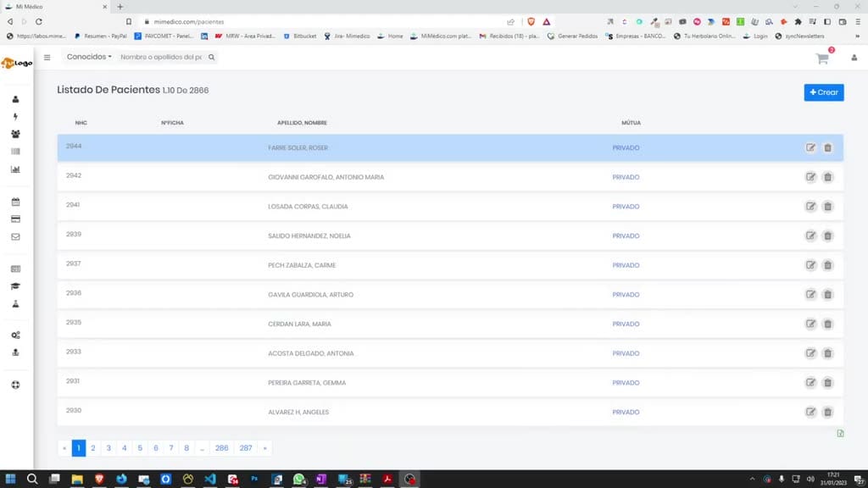Edit patient GIOVANNI GAROFALO, ANTONIO MARIA
Screen dimensions: 868x488
click(x=810, y=177)
